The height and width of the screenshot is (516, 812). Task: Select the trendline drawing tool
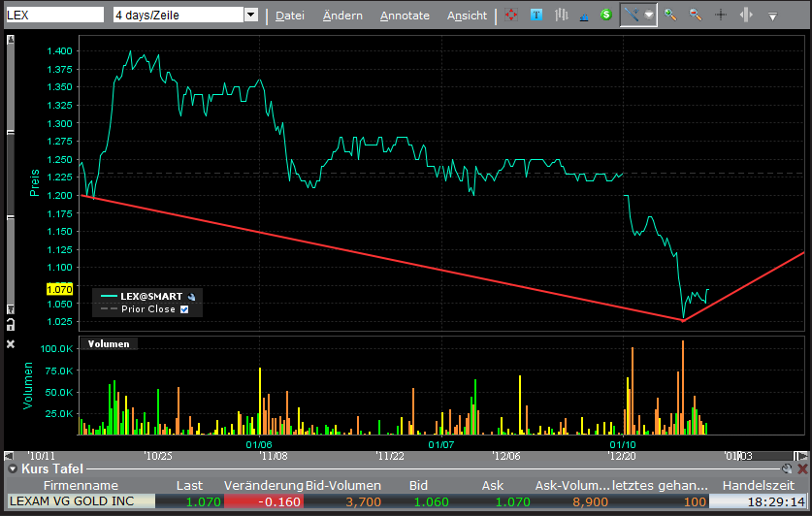(631, 16)
